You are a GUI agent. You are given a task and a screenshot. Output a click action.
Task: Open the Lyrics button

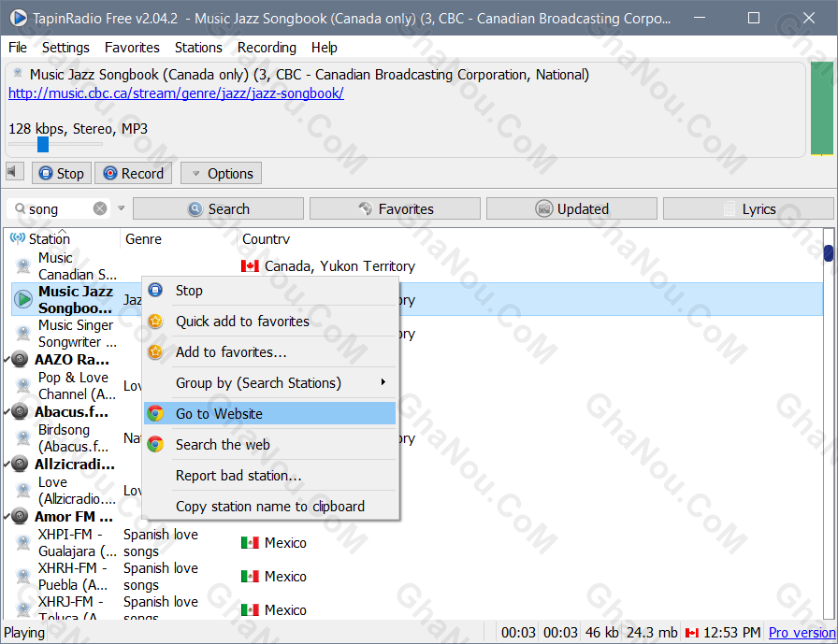(748, 208)
